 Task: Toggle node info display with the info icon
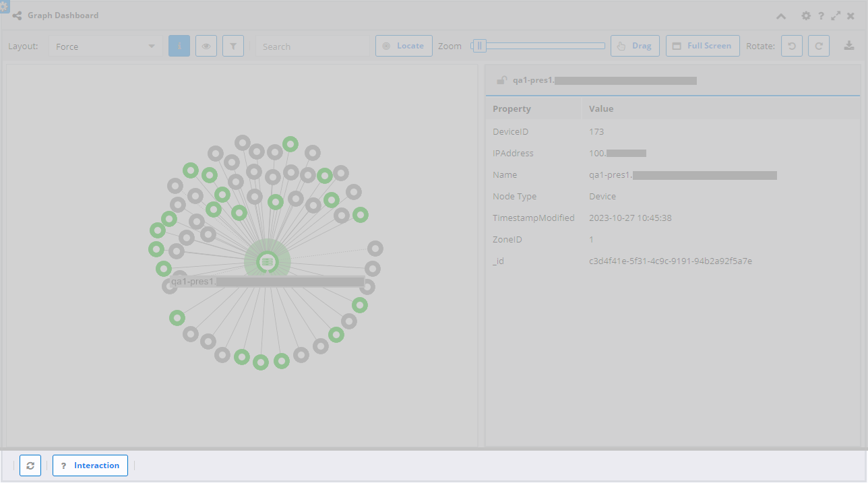[179, 45]
